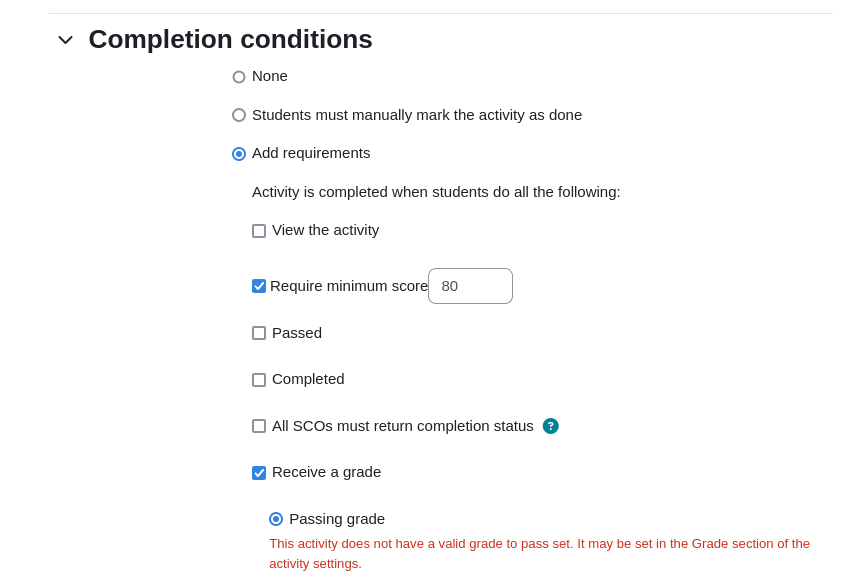Viewport: 858px width, 582px height.
Task: Select the Add requirements radio button
Action: (x=239, y=154)
